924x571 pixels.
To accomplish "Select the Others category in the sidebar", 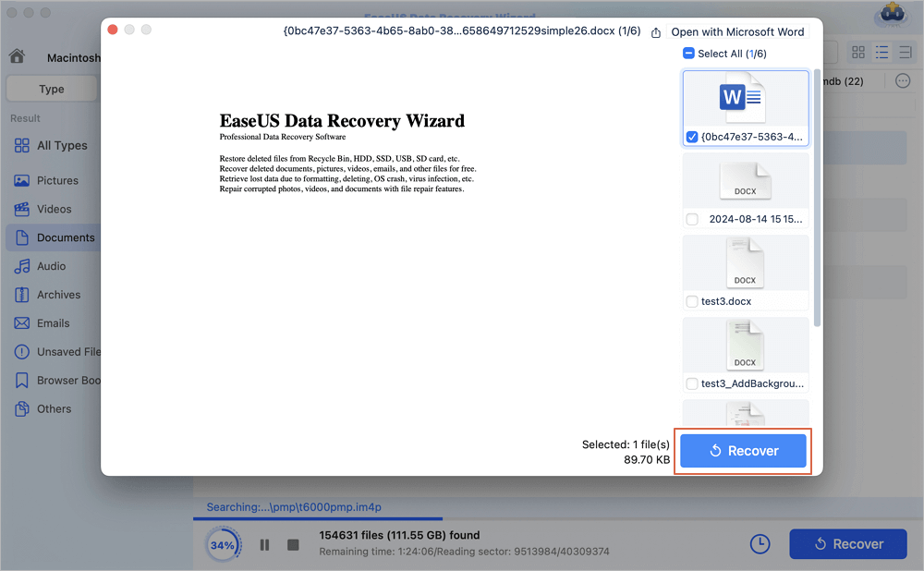I will [51, 409].
